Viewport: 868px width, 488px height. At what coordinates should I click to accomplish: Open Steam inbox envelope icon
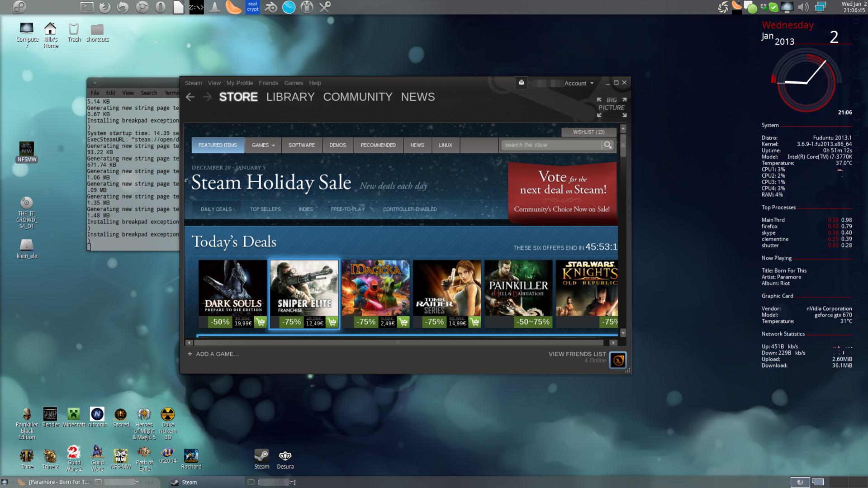[521, 83]
